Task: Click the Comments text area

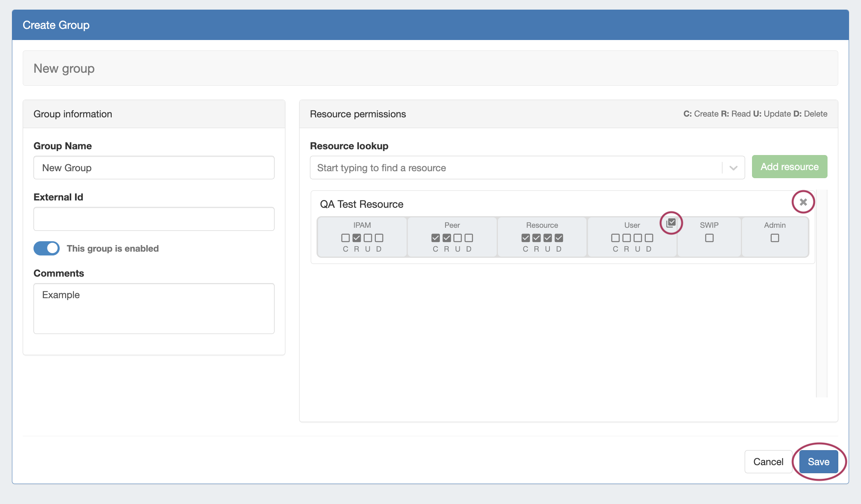Action: click(x=154, y=309)
